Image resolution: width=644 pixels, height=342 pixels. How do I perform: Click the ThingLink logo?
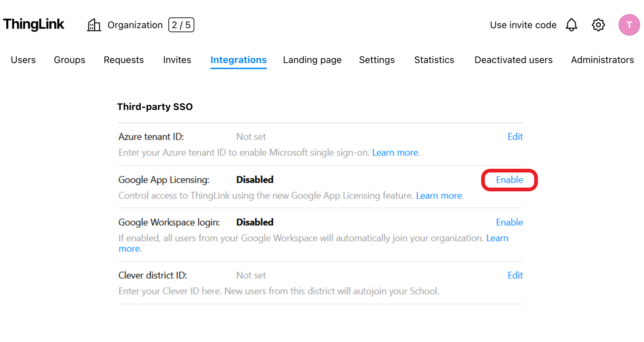34,24
